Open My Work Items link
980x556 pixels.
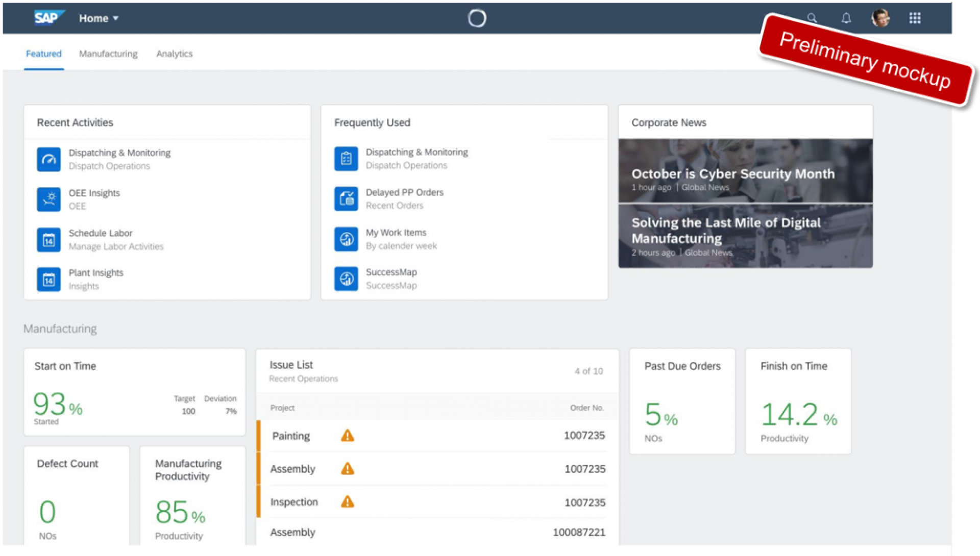click(396, 233)
